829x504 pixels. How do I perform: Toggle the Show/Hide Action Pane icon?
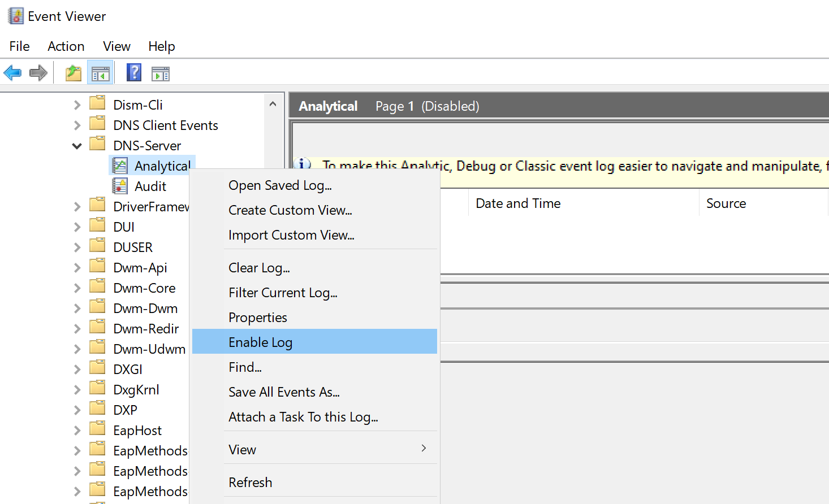(x=161, y=73)
